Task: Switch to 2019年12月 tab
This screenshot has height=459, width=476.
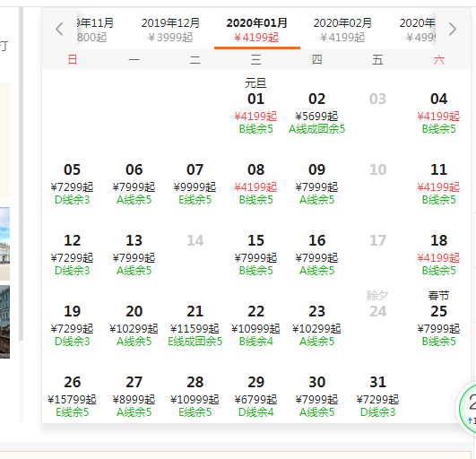Action: 170,30
